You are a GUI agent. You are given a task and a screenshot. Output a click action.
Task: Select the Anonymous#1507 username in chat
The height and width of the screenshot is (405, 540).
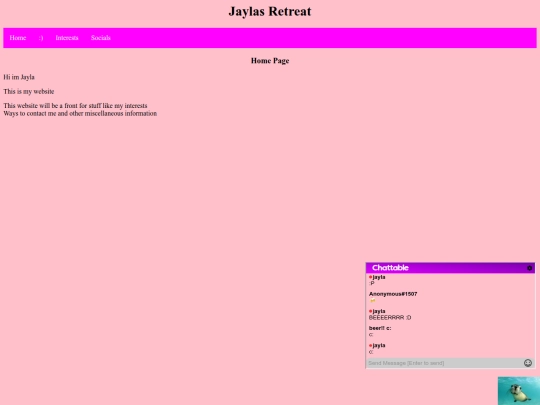[x=393, y=294]
